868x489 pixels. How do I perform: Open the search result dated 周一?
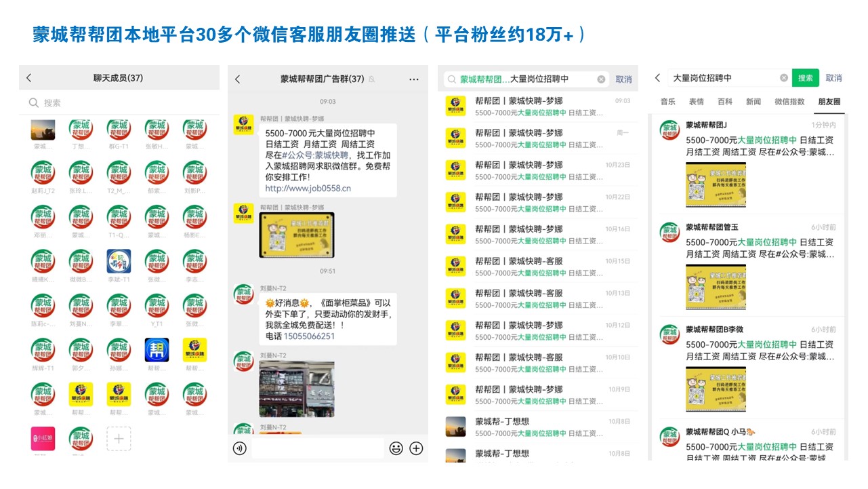(538, 138)
